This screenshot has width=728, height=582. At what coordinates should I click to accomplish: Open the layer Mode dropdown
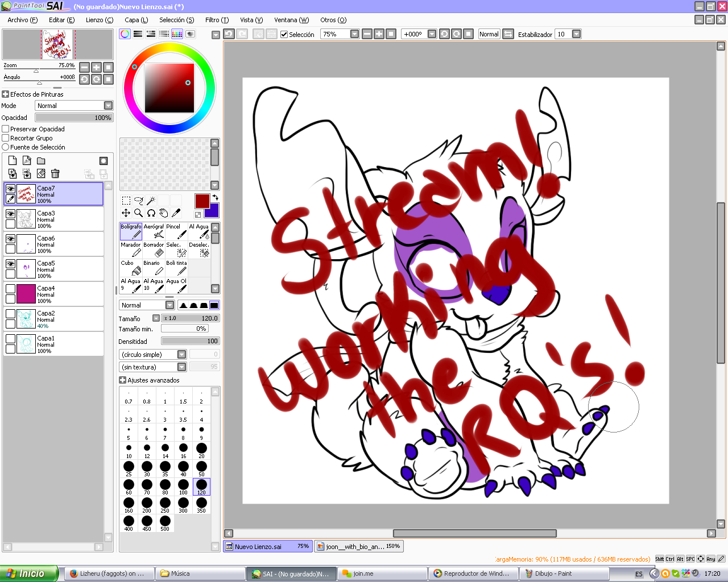point(108,106)
